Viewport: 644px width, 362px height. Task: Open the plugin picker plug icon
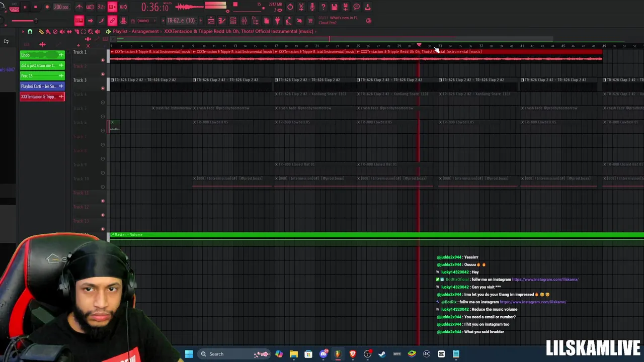click(277, 21)
